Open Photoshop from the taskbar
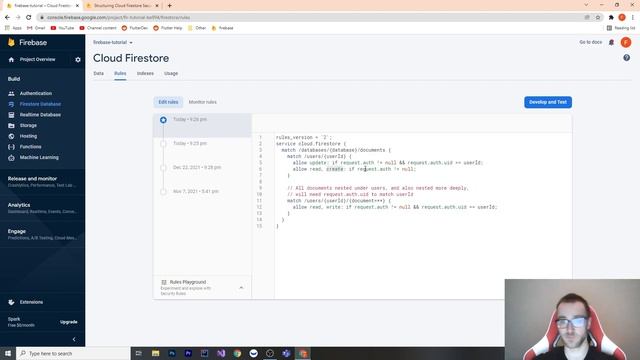Screen dimensions: 640x360 point(172,353)
